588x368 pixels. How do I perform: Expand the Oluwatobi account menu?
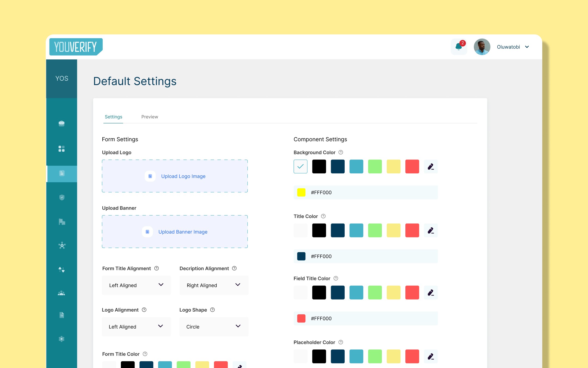[x=513, y=47]
